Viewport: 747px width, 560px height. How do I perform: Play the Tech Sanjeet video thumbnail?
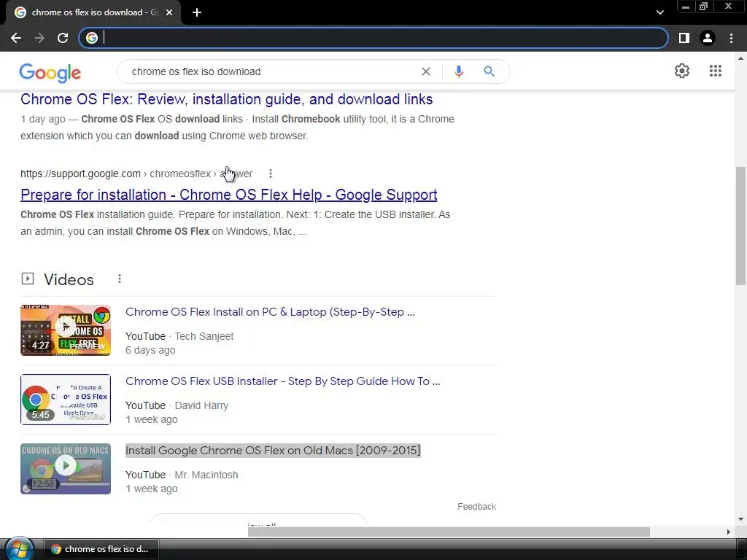(x=66, y=330)
